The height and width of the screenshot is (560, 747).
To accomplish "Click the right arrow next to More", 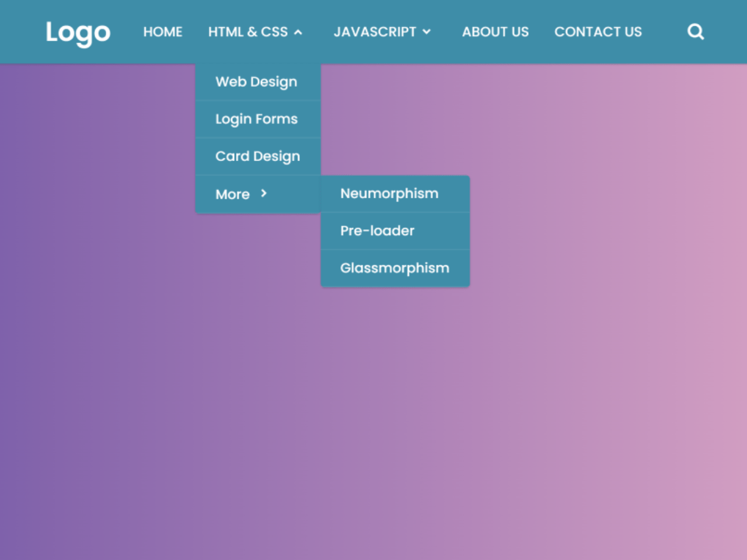I will 264,193.
